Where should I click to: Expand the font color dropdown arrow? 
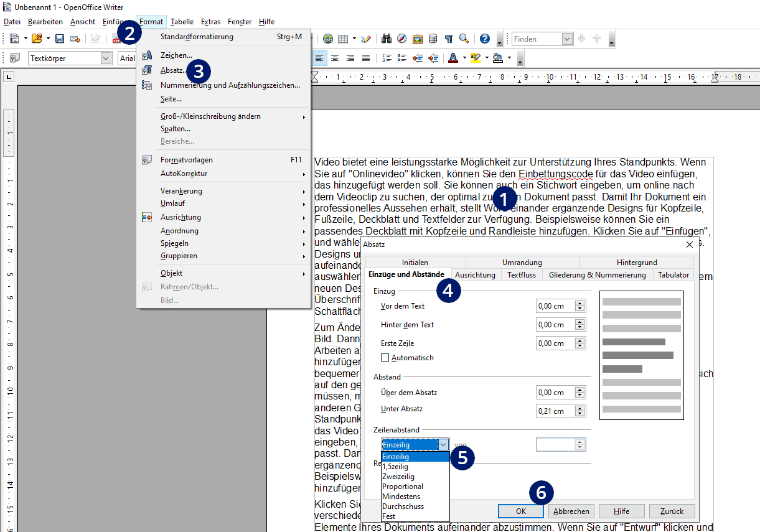464,58
